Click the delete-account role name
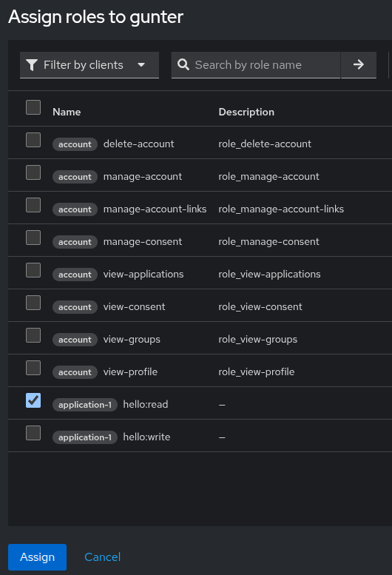Screen dimensions: 392x575 (139, 144)
